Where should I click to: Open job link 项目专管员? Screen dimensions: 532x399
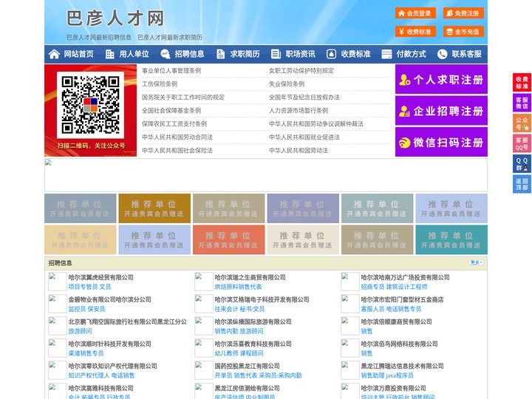[83, 287]
